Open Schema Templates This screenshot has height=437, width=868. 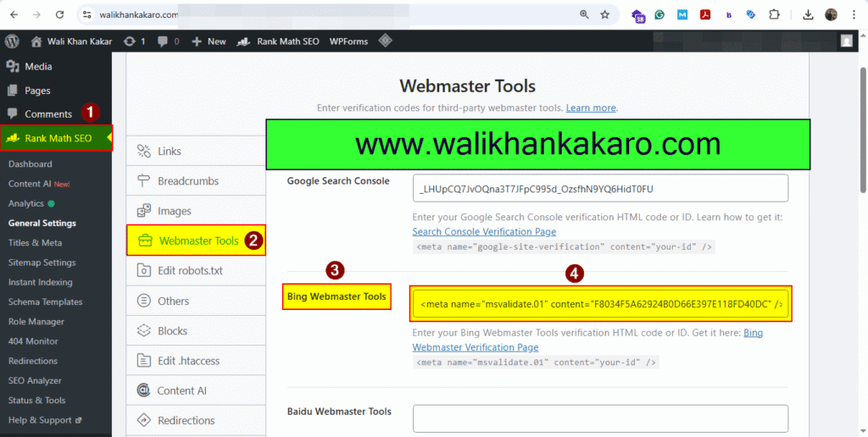[x=45, y=302]
